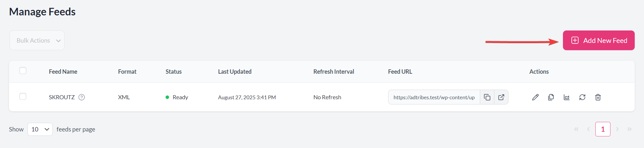This screenshot has width=644, height=148.
Task: Go to pagination page 1
Action: point(603,129)
